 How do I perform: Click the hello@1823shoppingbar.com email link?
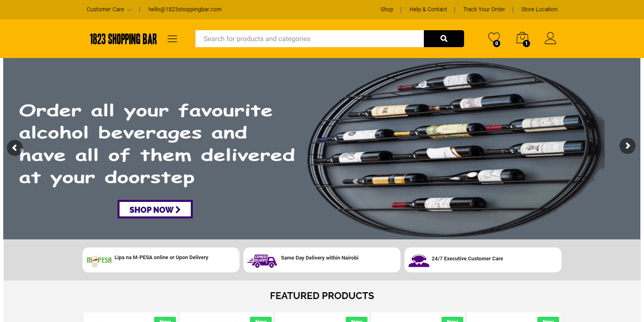click(185, 9)
